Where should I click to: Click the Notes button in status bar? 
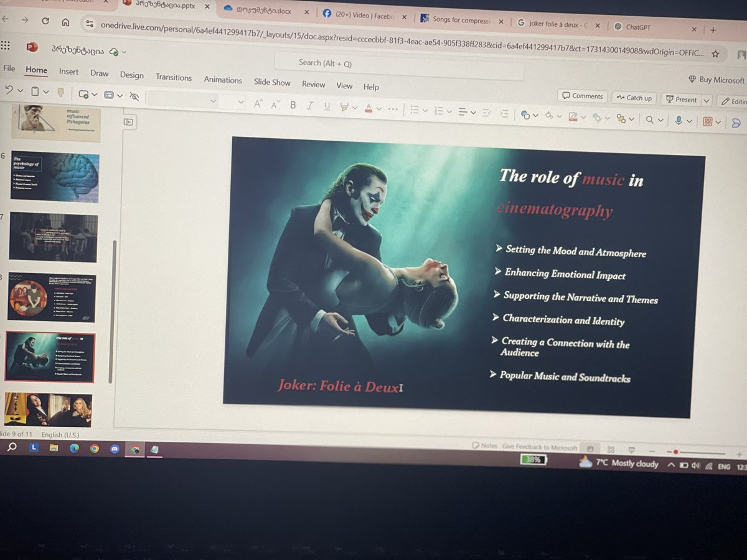point(485,446)
